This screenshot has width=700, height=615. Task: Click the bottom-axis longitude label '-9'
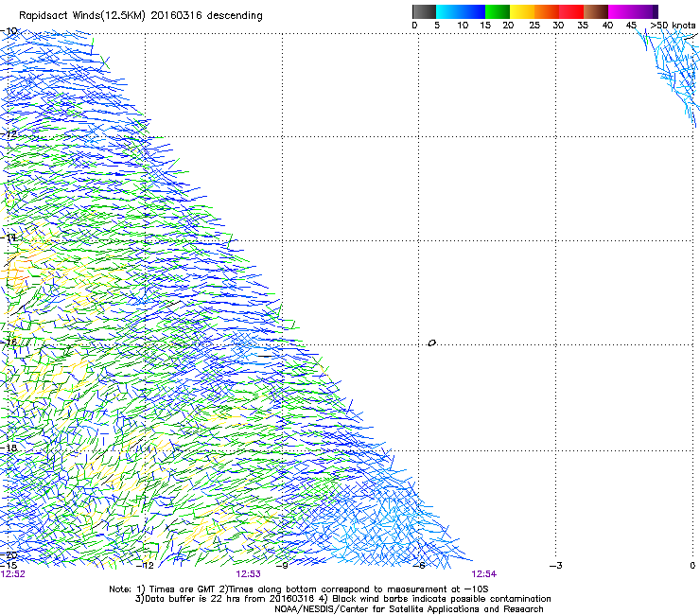[281, 566]
